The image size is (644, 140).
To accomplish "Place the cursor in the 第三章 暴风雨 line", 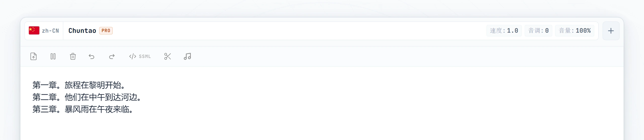I will coord(83,109).
